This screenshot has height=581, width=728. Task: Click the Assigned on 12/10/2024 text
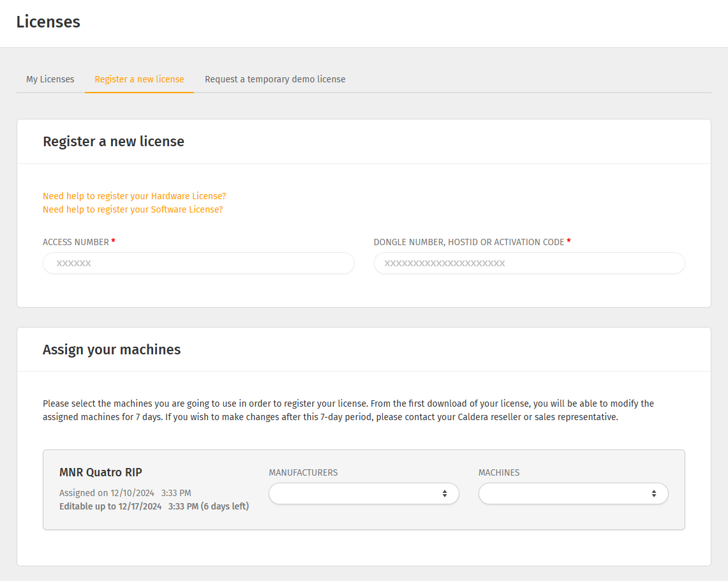pyautogui.click(x=125, y=493)
